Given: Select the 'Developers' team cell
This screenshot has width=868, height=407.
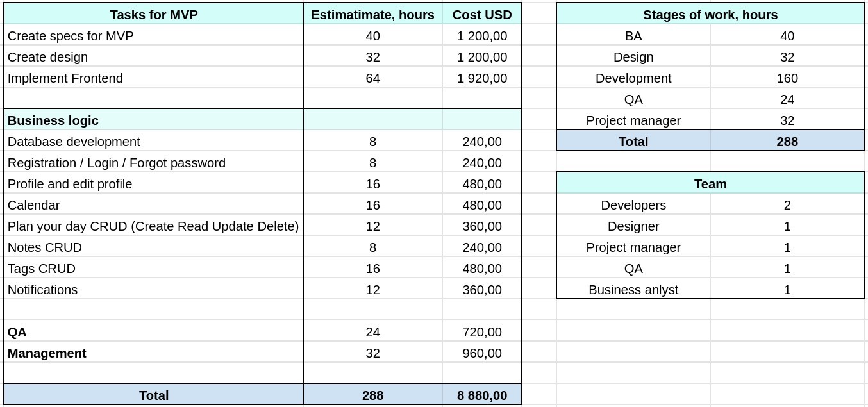Looking at the screenshot, I should [x=633, y=205].
